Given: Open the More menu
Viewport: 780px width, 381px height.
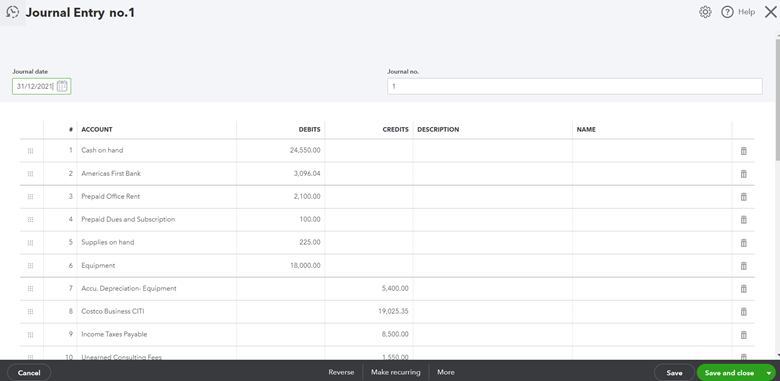Looking at the screenshot, I should point(446,372).
